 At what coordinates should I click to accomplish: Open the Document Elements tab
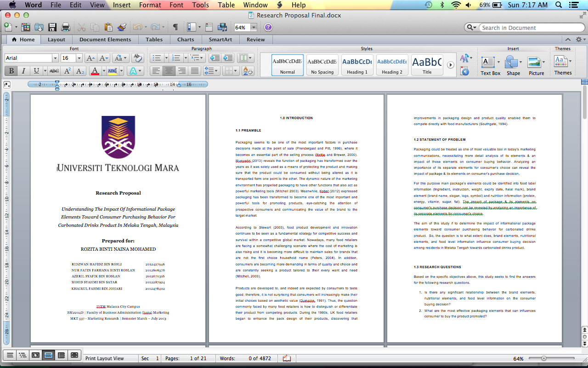point(105,40)
